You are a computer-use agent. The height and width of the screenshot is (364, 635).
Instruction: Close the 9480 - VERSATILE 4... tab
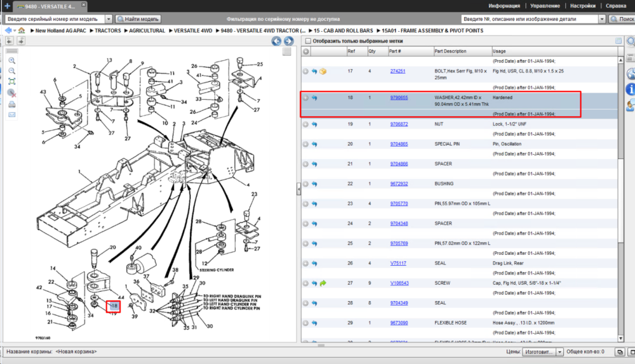pyautogui.click(x=83, y=5)
